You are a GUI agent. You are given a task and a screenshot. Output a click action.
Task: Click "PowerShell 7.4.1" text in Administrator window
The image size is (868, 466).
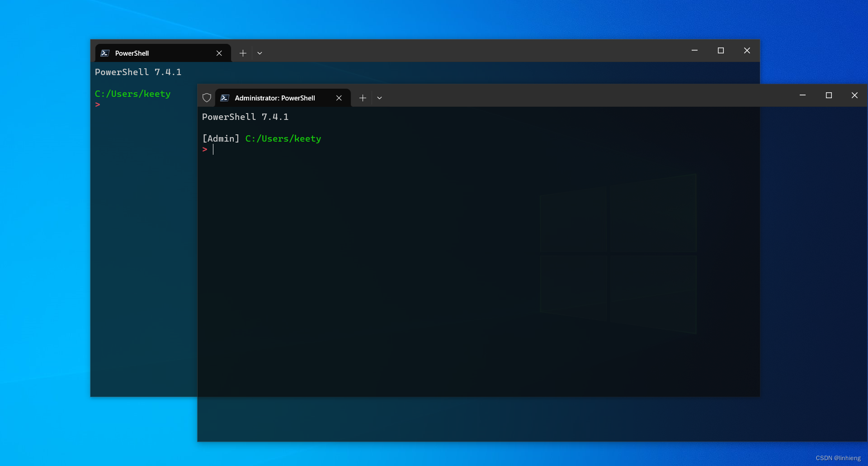pos(245,117)
